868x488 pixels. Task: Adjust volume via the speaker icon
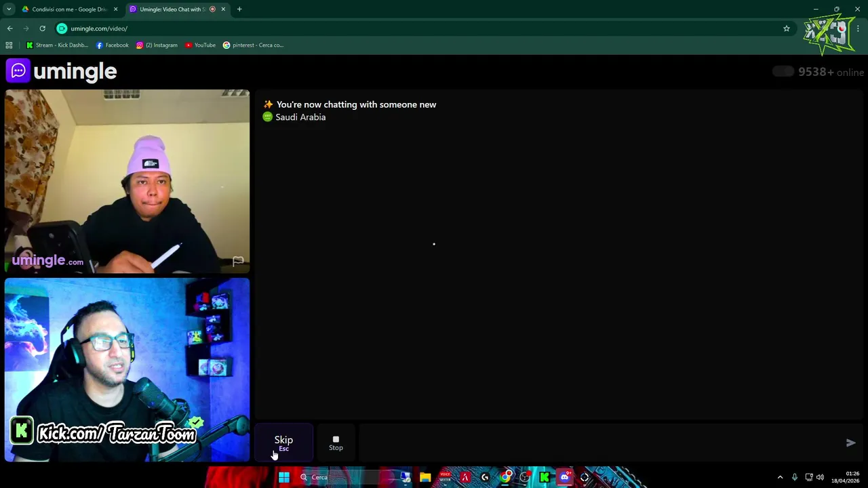point(820,477)
